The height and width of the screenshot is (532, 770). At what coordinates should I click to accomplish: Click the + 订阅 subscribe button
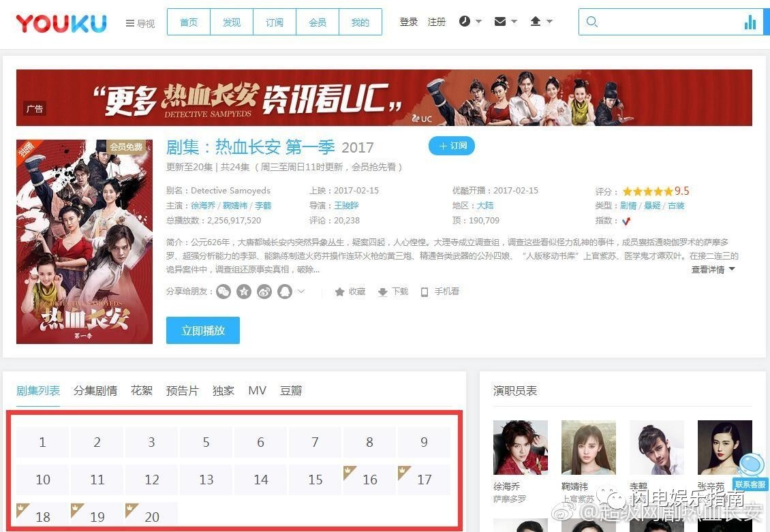(452, 146)
